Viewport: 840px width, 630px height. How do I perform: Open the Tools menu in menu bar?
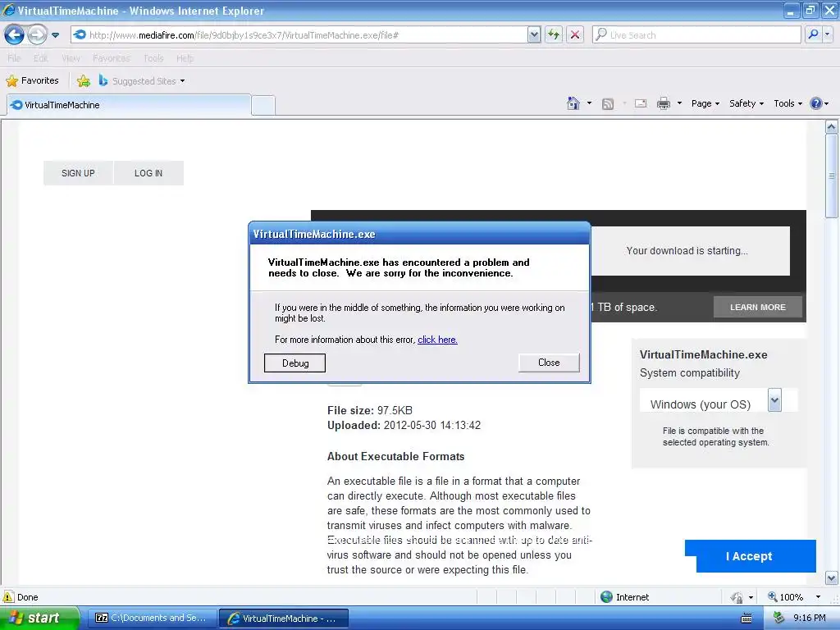[153, 58]
